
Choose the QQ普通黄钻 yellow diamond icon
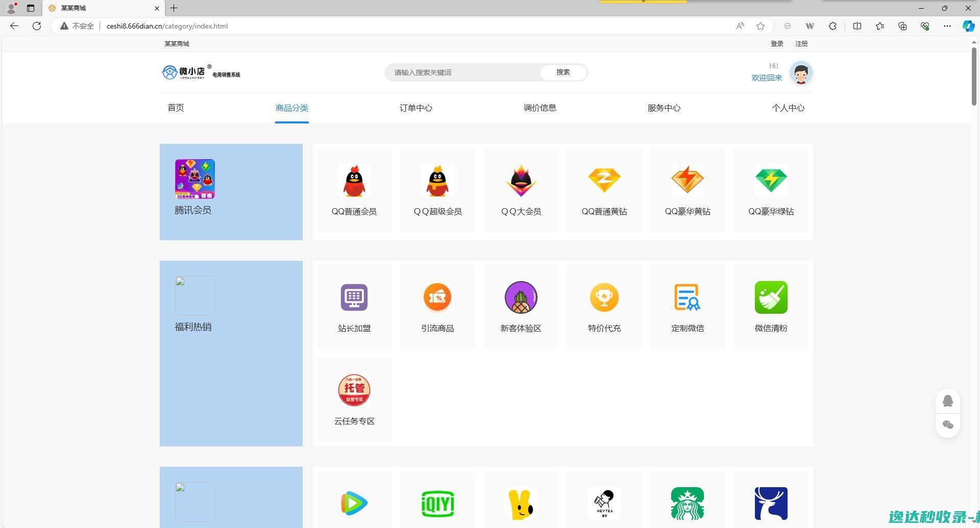click(604, 181)
